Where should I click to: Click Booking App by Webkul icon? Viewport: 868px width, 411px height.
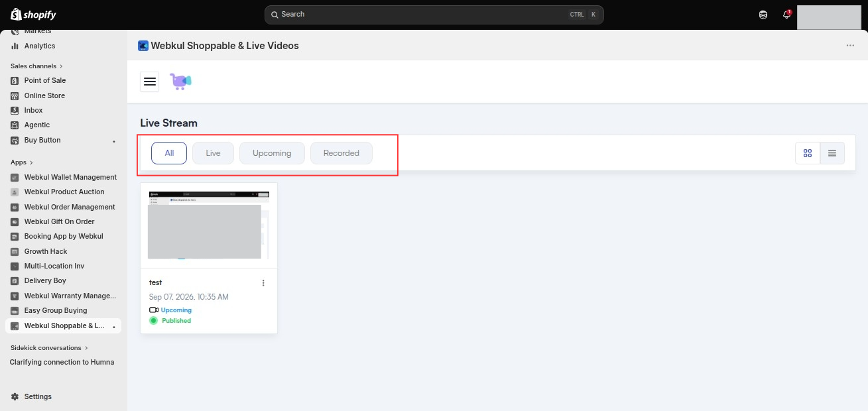pyautogui.click(x=15, y=236)
